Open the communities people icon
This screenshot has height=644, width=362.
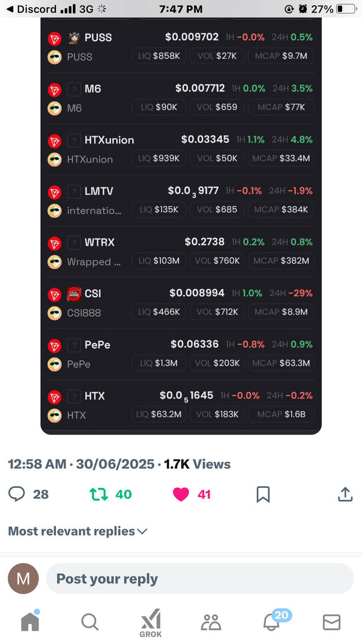click(211, 622)
